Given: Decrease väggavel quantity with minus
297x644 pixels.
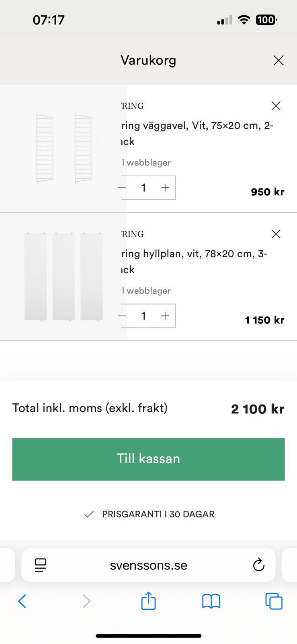Looking at the screenshot, I should [x=123, y=188].
